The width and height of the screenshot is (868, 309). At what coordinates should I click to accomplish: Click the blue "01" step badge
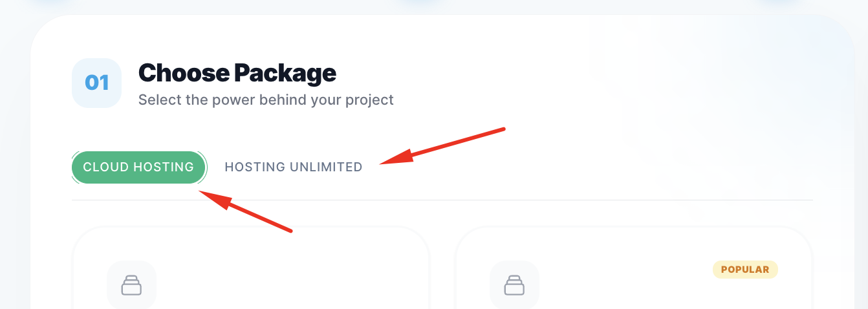click(x=97, y=83)
